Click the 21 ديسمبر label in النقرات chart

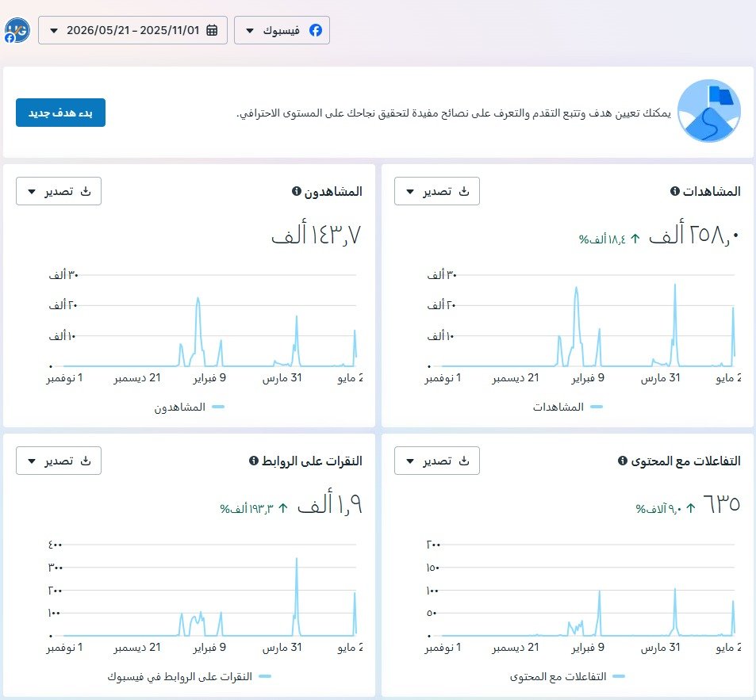tap(137, 648)
